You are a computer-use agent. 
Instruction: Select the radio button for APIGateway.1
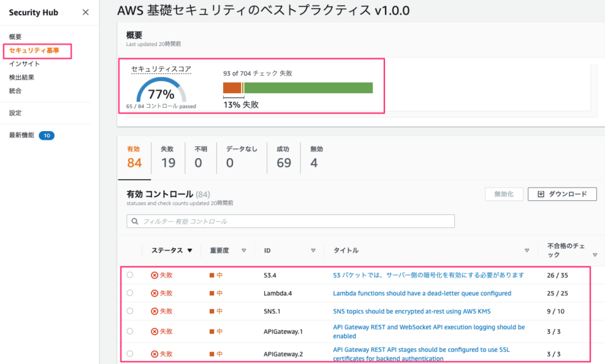click(130, 331)
